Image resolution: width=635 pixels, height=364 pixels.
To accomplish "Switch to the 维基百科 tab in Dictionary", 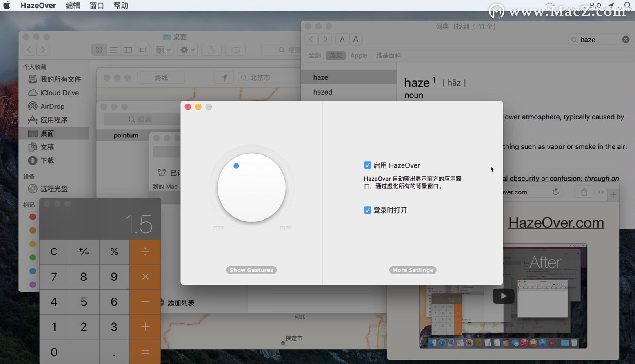I will 389,55.
